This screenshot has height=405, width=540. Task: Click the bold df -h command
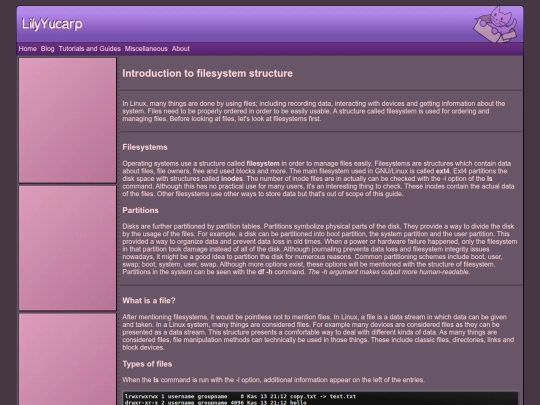[265, 272]
